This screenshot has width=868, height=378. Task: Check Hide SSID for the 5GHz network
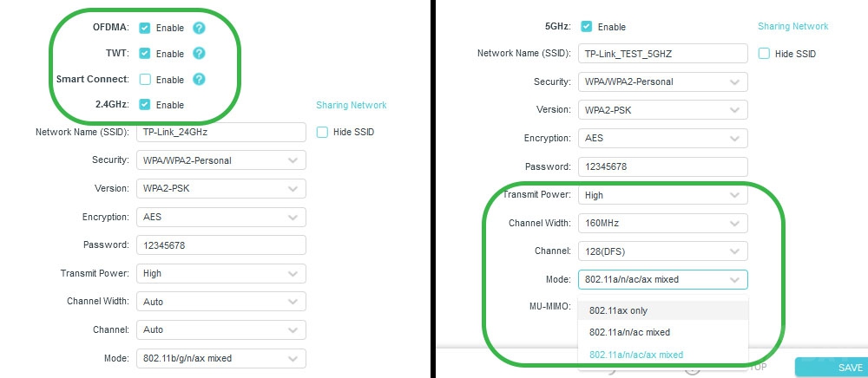click(x=765, y=54)
